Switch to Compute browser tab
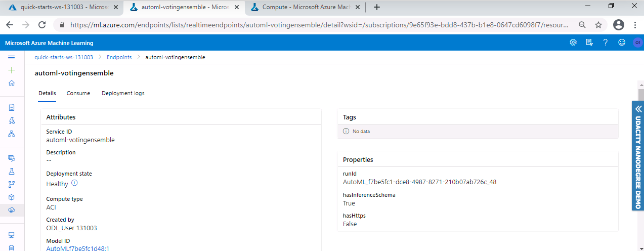 click(307, 7)
